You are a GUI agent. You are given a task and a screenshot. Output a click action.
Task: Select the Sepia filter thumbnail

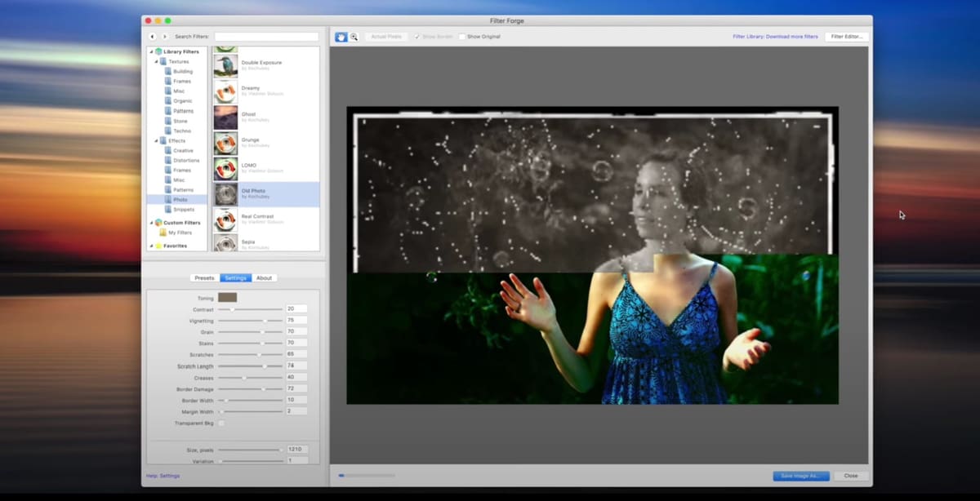(x=225, y=244)
